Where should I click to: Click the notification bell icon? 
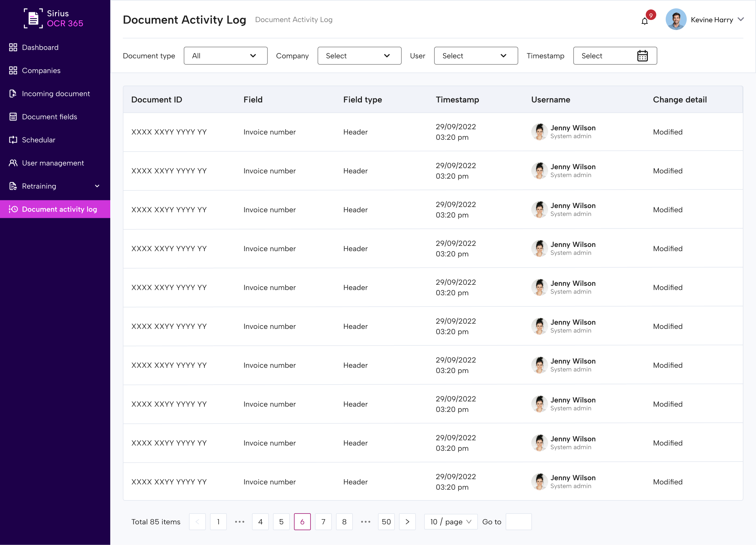[x=645, y=21]
